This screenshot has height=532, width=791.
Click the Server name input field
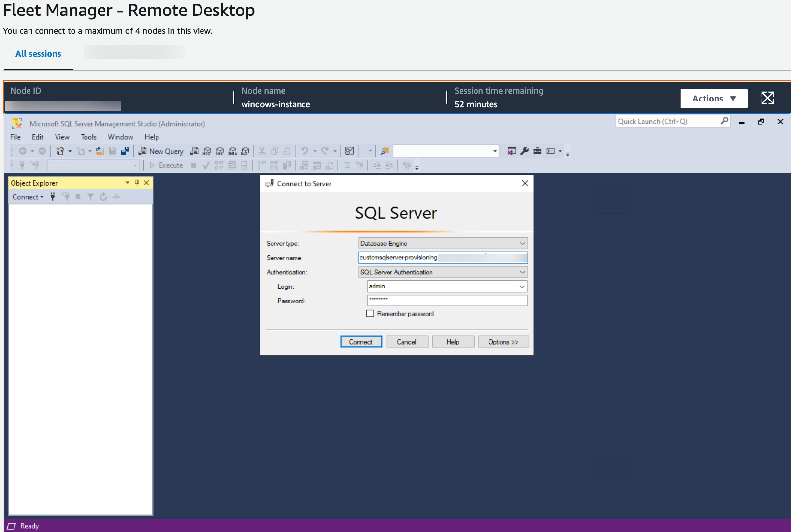coord(443,258)
